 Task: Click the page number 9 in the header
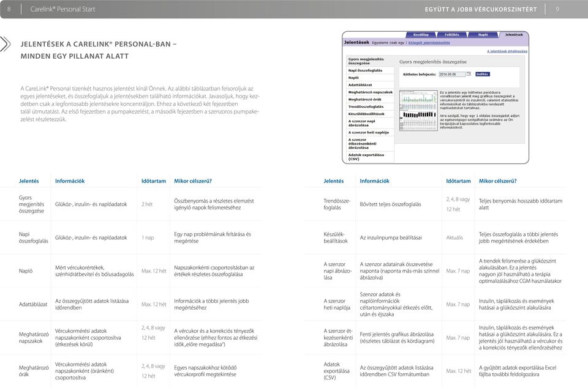pos(557,9)
